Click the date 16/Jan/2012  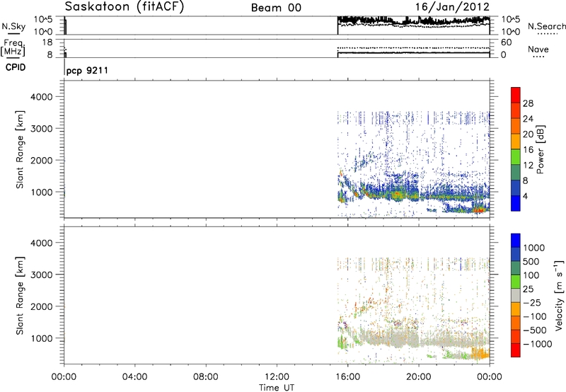tap(452, 7)
